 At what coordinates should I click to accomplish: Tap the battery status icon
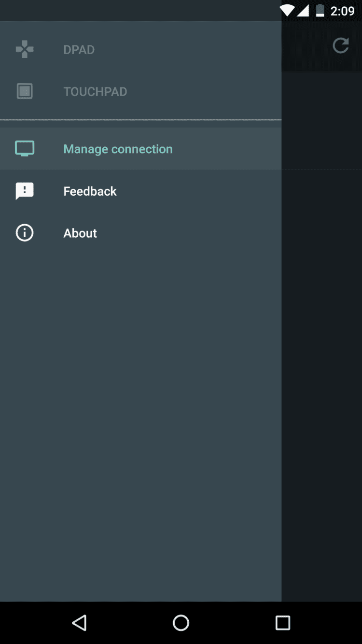[x=320, y=11]
